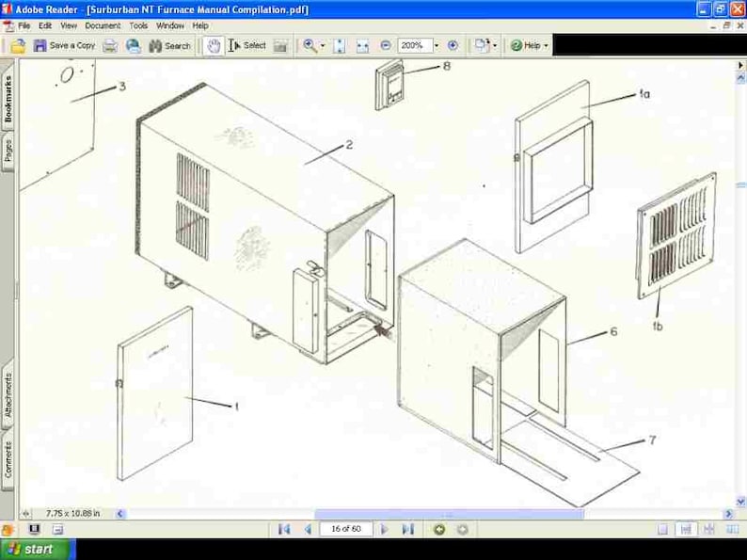Open the File menu
The width and height of the screenshot is (747, 560).
pyautogui.click(x=24, y=25)
